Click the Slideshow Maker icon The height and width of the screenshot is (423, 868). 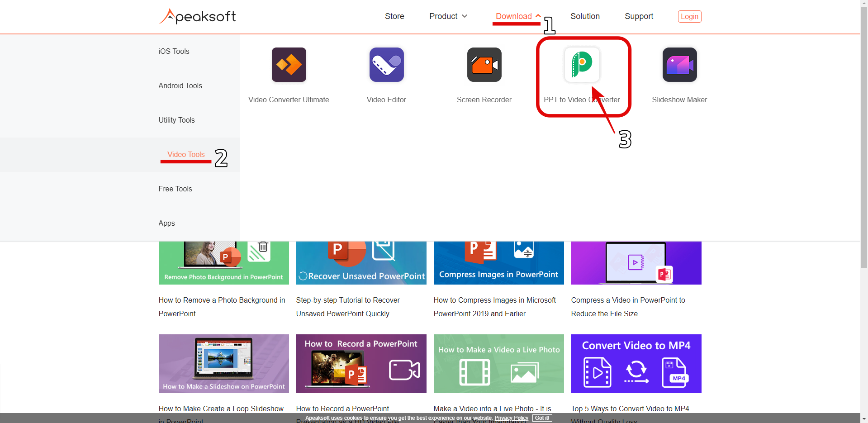pos(679,65)
